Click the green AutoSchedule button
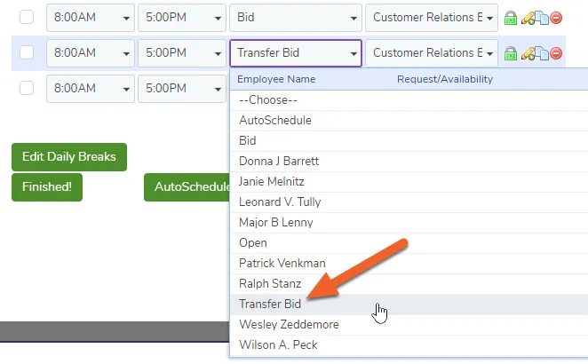This screenshot has height=364, width=588. [x=187, y=187]
